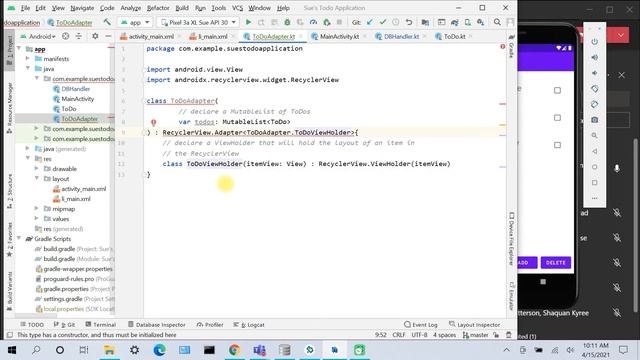Collapse the res folder node
640x360 pixels.
(28, 158)
